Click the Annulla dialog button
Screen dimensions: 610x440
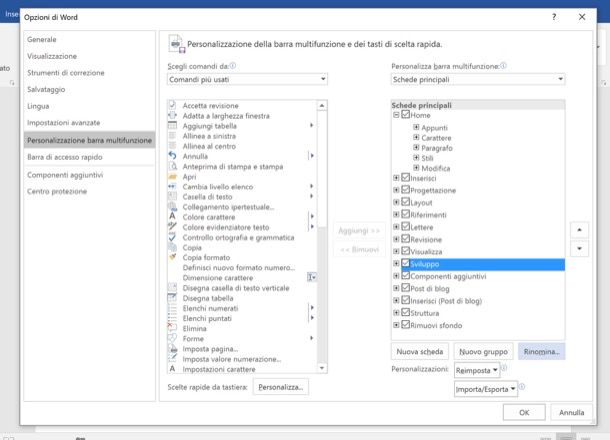point(571,412)
